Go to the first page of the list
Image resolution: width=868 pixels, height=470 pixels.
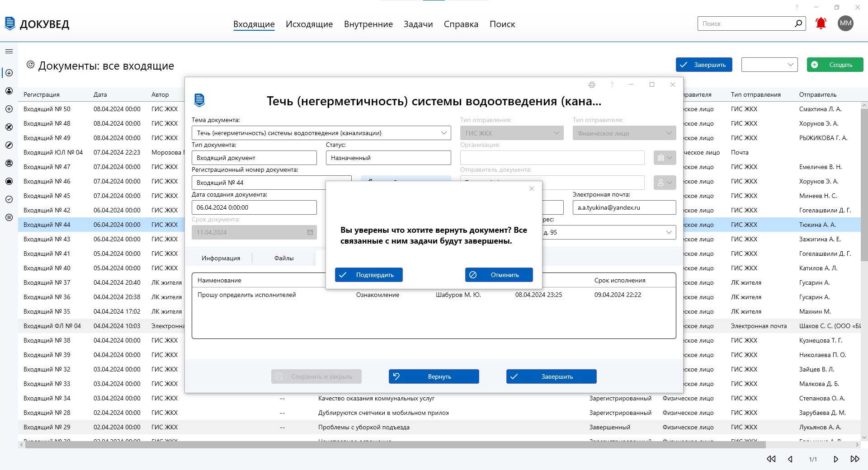[x=771, y=459]
